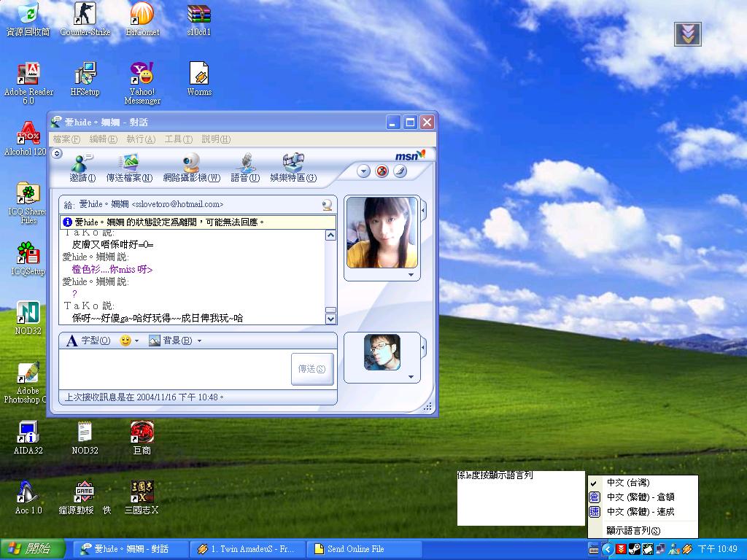
Task: Click the red download arrow tray icon
Action: click(621, 549)
